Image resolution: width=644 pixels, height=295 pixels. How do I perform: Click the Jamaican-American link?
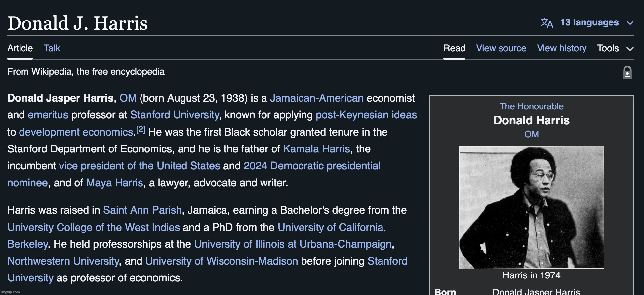(316, 98)
